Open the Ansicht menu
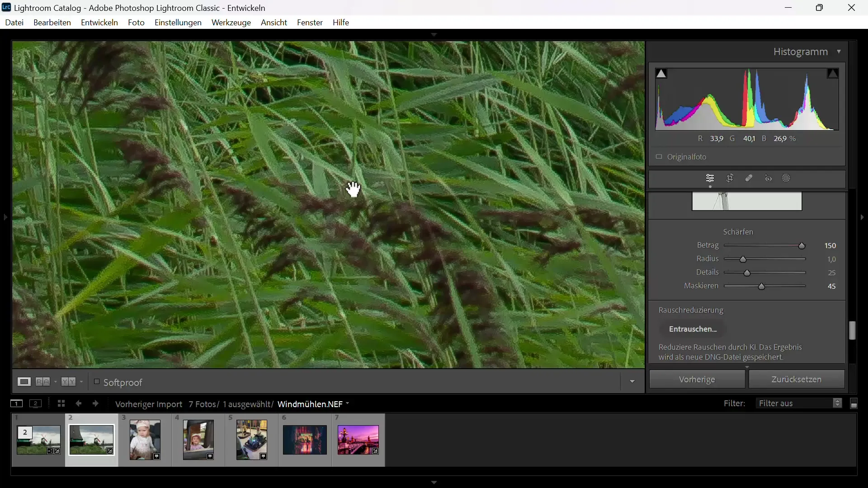Image resolution: width=868 pixels, height=488 pixels. (x=274, y=23)
